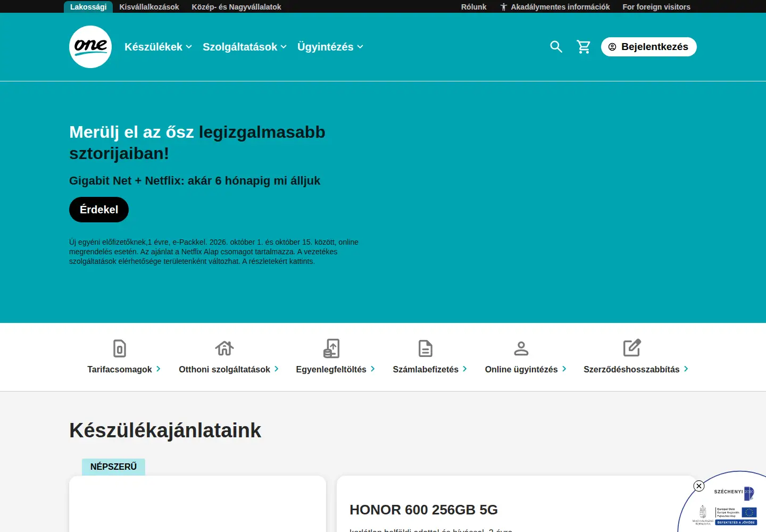Open the Számlabefizetés link

pos(430,369)
